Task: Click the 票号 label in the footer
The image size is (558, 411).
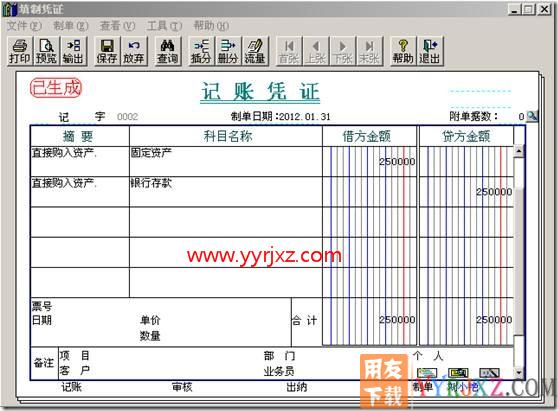Action: [42, 306]
